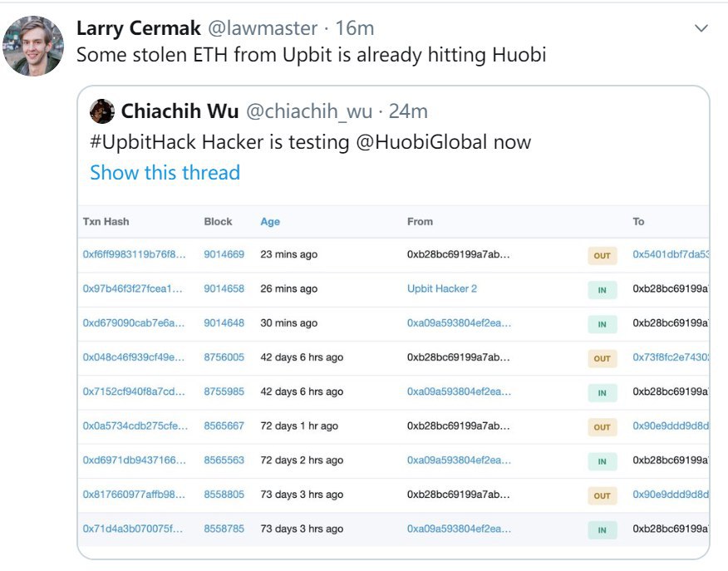Screen dimensions: 728x571
Task: Click the @lawmaster handle
Action: [262, 28]
